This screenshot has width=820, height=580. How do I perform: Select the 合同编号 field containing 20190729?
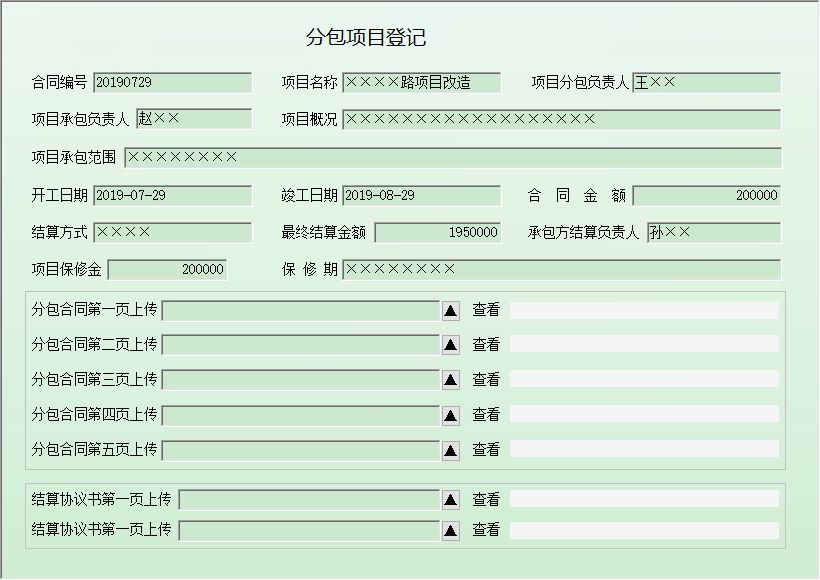(x=173, y=83)
